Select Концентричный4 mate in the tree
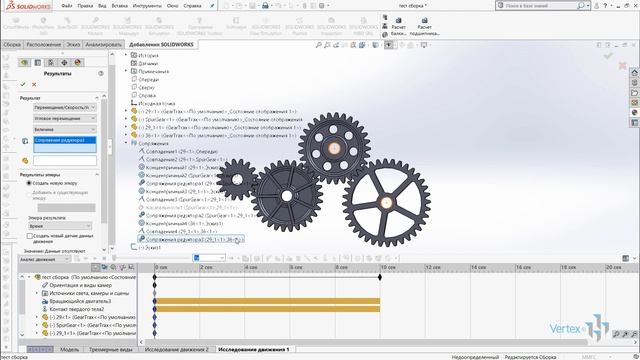640x360 pixels. (181, 223)
